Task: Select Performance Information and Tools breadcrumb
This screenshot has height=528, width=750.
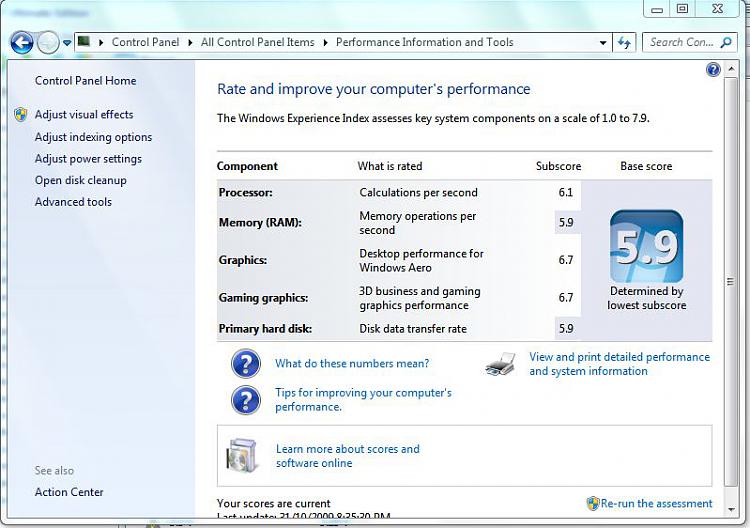Action: coord(424,42)
